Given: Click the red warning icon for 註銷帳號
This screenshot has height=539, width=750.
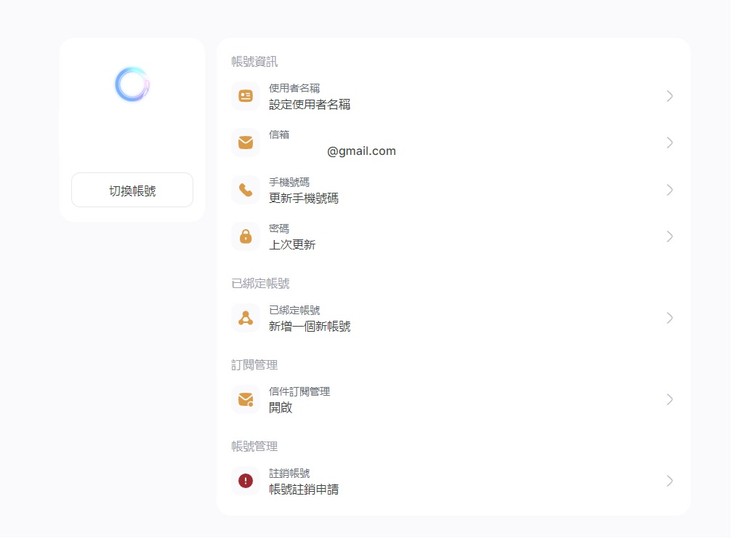Looking at the screenshot, I should 245,481.
